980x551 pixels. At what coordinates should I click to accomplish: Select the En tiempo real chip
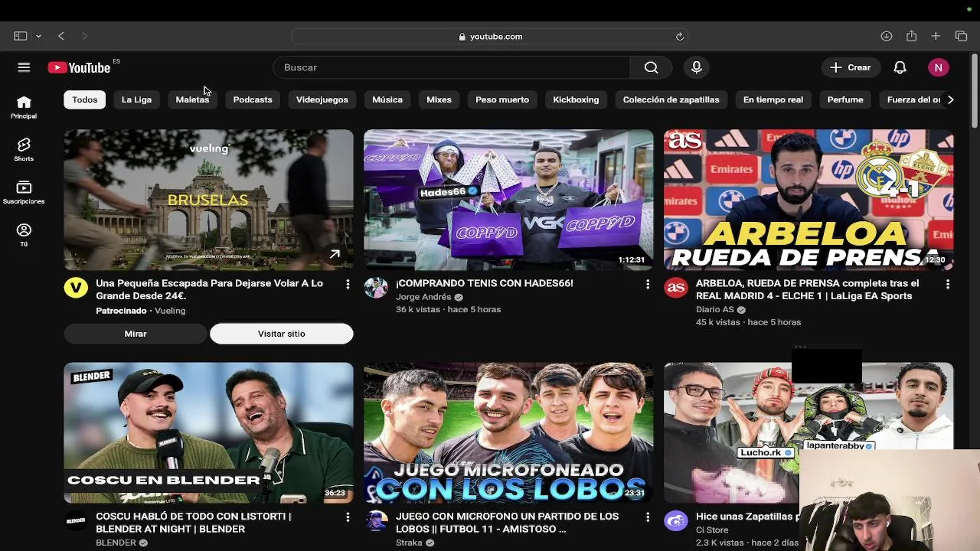coord(773,99)
